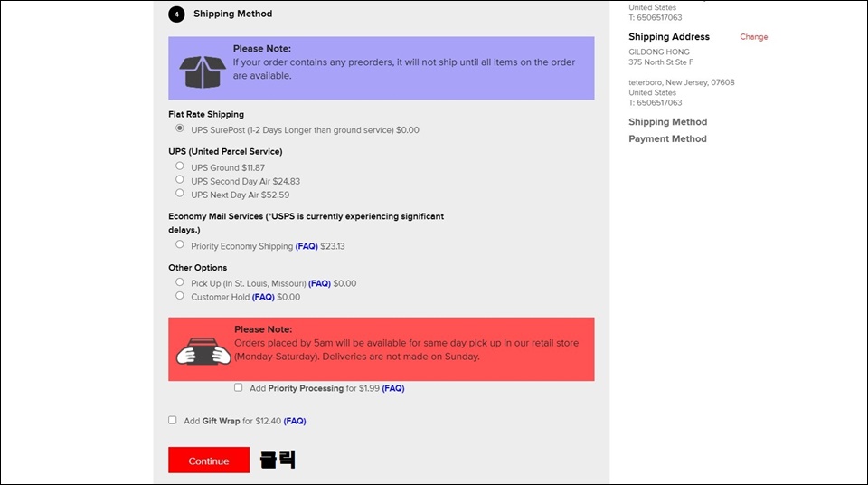Click the GILDONG HONG name text
The width and height of the screenshot is (868, 485).
[x=659, y=52]
